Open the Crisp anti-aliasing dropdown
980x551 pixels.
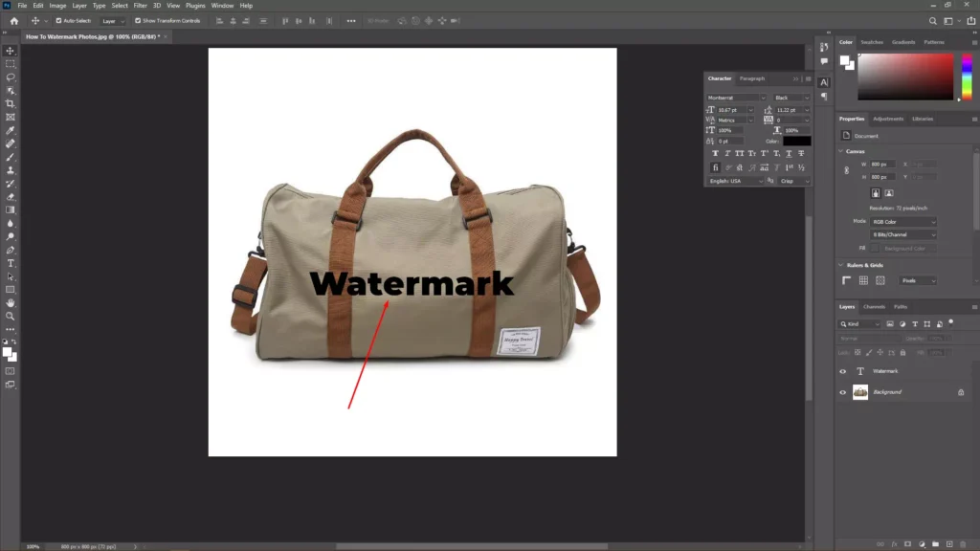point(794,181)
